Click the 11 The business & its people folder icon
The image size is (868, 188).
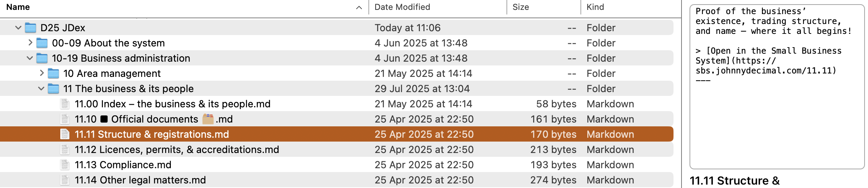pos(53,89)
